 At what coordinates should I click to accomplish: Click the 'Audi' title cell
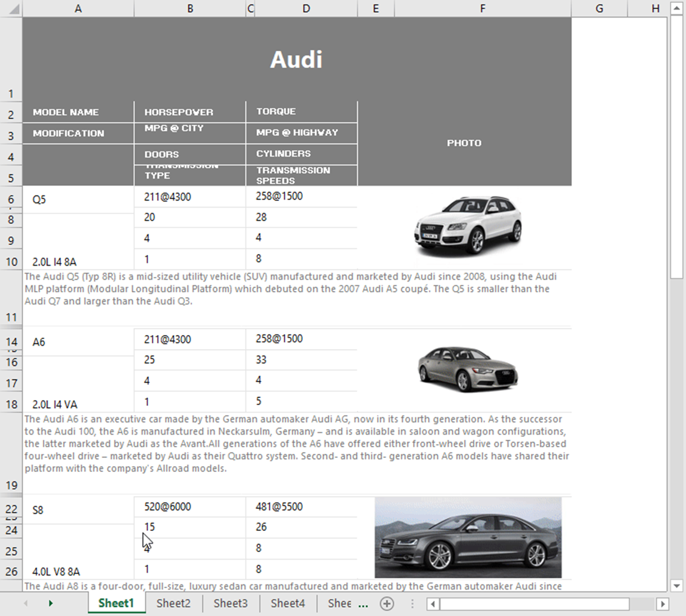pyautogui.click(x=297, y=59)
